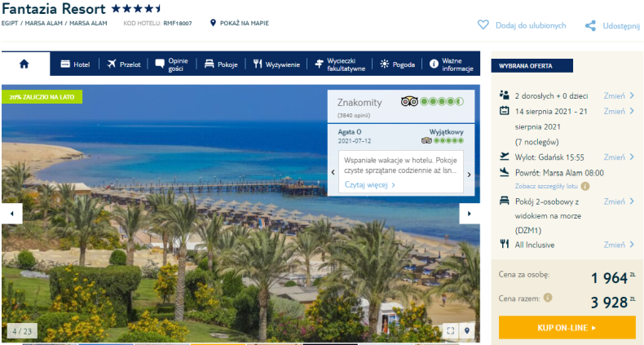Viewport: 644px width, 345px height.
Task: Show previous gallery photo arrow
Action: [12, 214]
